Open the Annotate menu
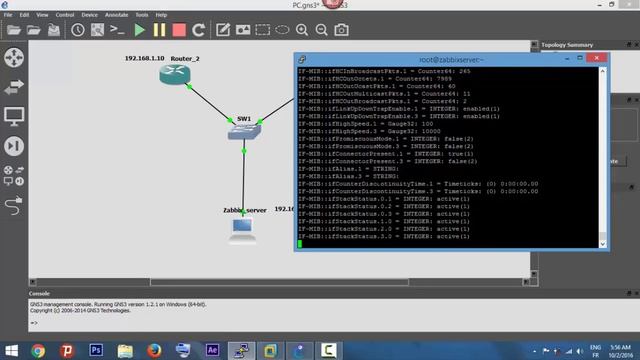Screen dimensions: 640x360 tap(117, 15)
